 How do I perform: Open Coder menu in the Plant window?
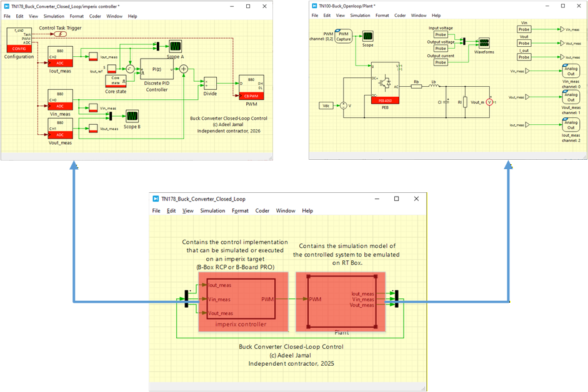399,16
